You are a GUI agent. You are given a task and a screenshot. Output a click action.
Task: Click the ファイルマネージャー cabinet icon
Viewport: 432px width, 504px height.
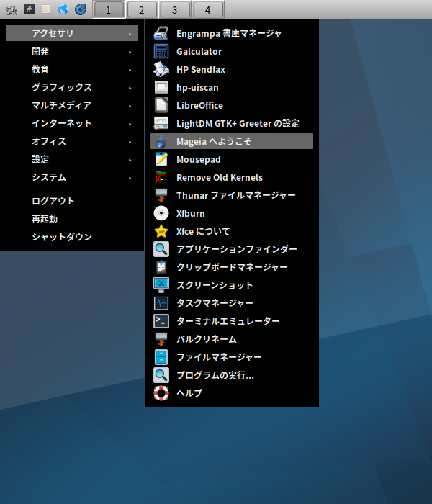(x=161, y=357)
